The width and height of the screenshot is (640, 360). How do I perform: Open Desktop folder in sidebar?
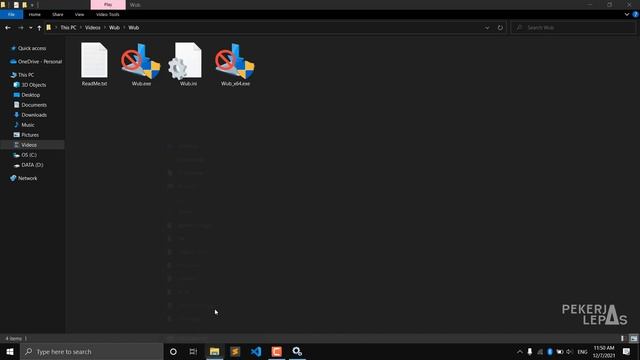(x=31, y=95)
